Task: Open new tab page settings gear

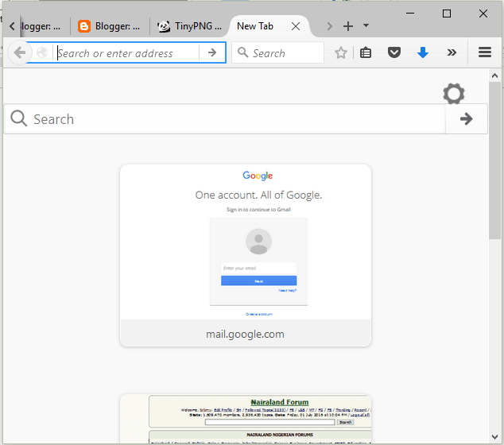Action: pyautogui.click(x=454, y=94)
